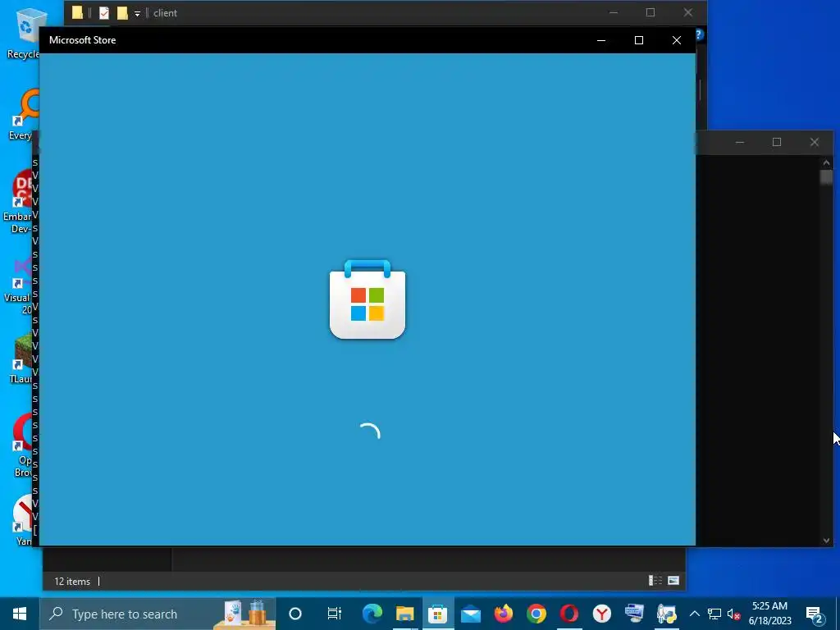Image resolution: width=840 pixels, height=630 pixels.
Task: Click the 12 items status text
Action: pyautogui.click(x=72, y=582)
